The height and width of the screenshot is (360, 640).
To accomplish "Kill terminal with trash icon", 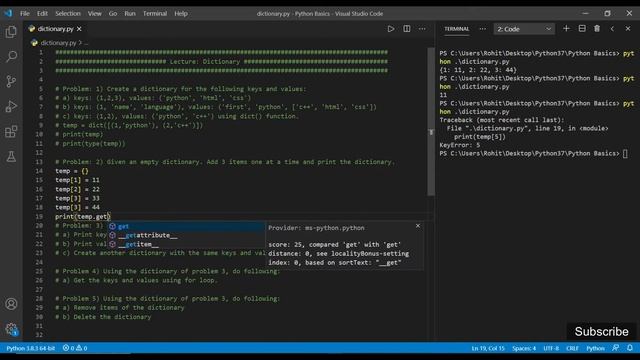I will [597, 29].
